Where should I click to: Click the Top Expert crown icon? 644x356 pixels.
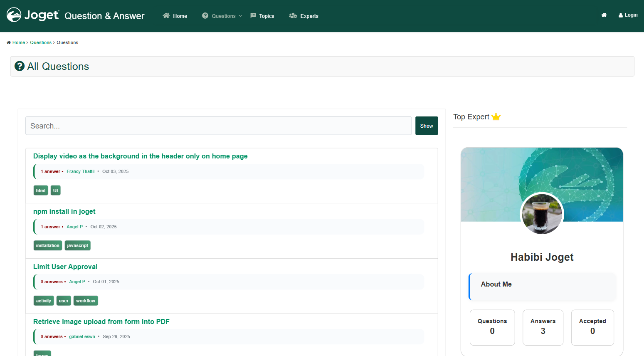point(496,117)
